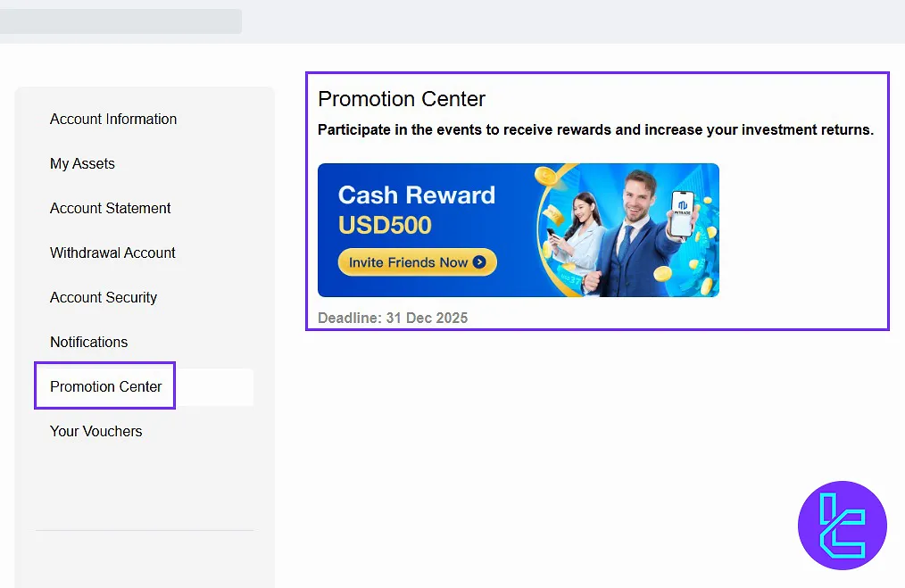The height and width of the screenshot is (588, 905).
Task: Click the gray placeholder bar at the top
Action: [120, 21]
